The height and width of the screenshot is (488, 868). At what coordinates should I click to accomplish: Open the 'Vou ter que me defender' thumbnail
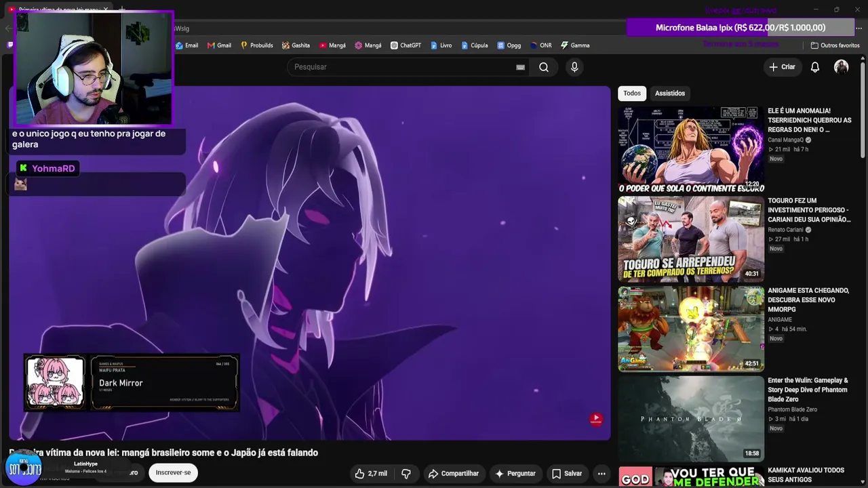[x=691, y=476]
